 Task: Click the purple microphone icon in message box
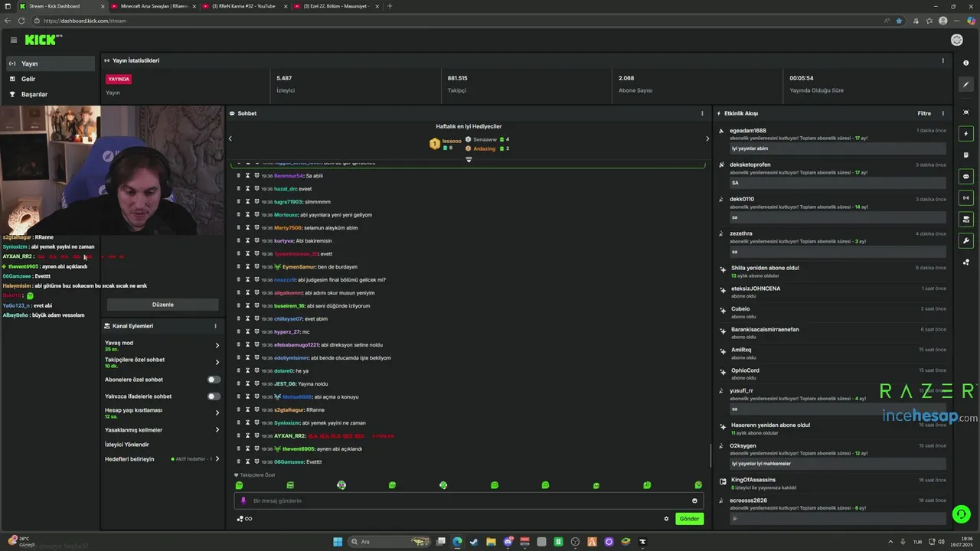pos(243,500)
